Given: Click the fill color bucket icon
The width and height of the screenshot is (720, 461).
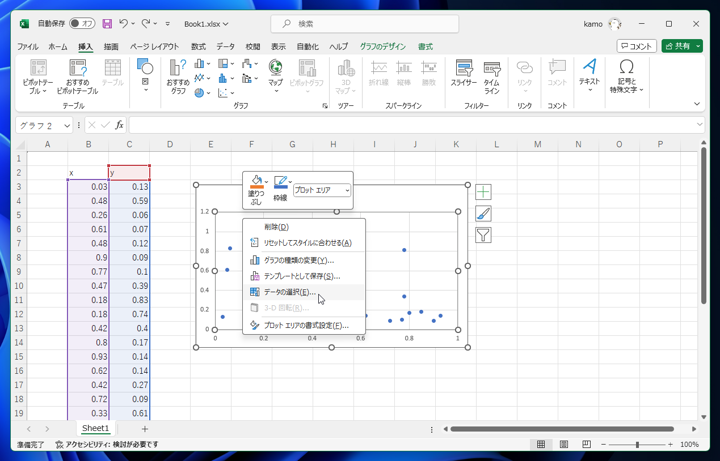Looking at the screenshot, I should pos(256,182).
